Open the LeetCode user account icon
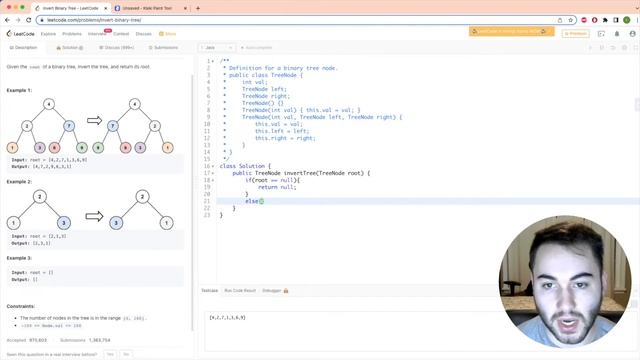Viewport: 640px width, 360px height. [x=632, y=34]
